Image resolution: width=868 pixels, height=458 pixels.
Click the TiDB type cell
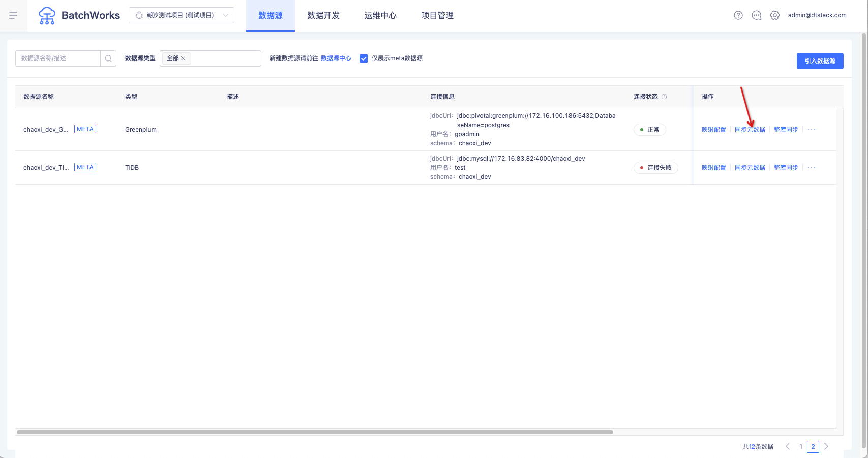(x=132, y=168)
